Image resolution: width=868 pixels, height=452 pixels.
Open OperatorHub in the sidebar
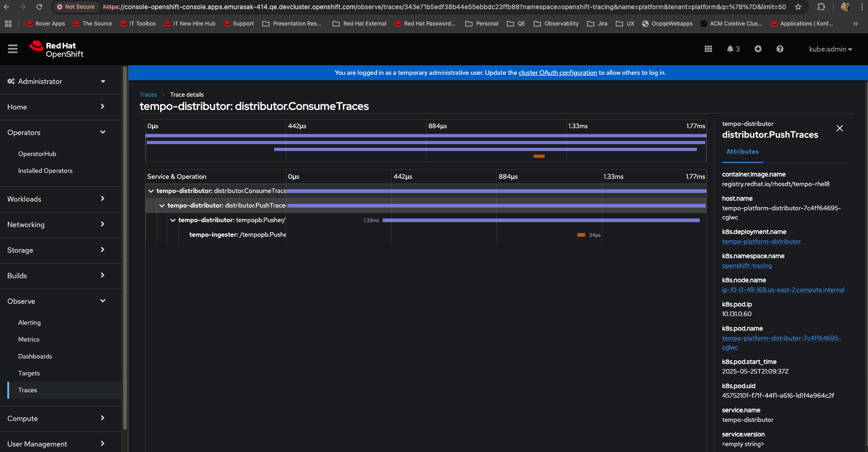pos(37,154)
